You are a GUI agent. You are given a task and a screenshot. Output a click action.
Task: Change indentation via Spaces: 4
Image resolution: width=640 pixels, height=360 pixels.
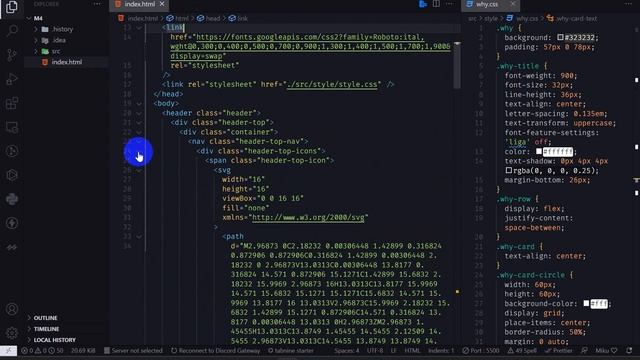click(x=347, y=350)
